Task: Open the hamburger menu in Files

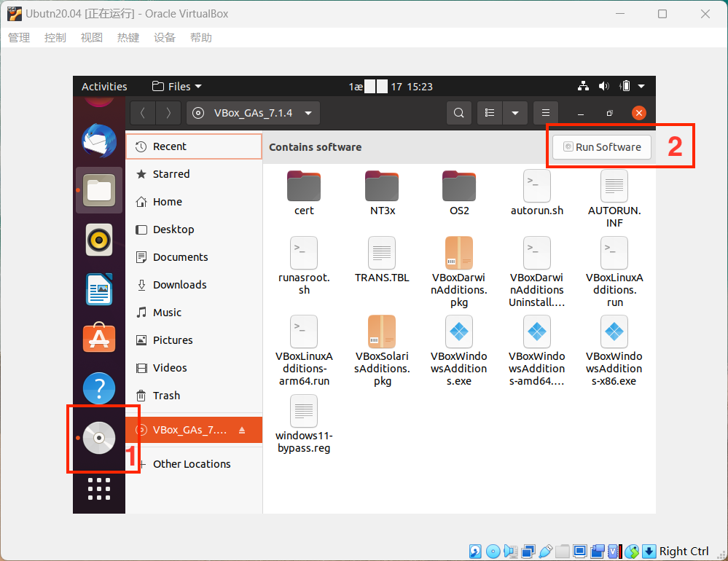Action: (546, 113)
